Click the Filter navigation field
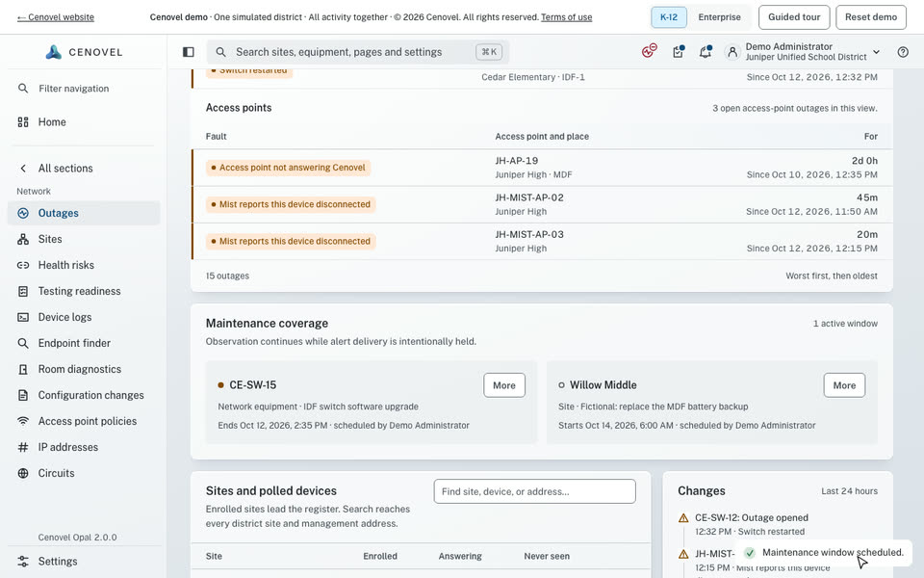This screenshot has width=924, height=578. pos(84,89)
